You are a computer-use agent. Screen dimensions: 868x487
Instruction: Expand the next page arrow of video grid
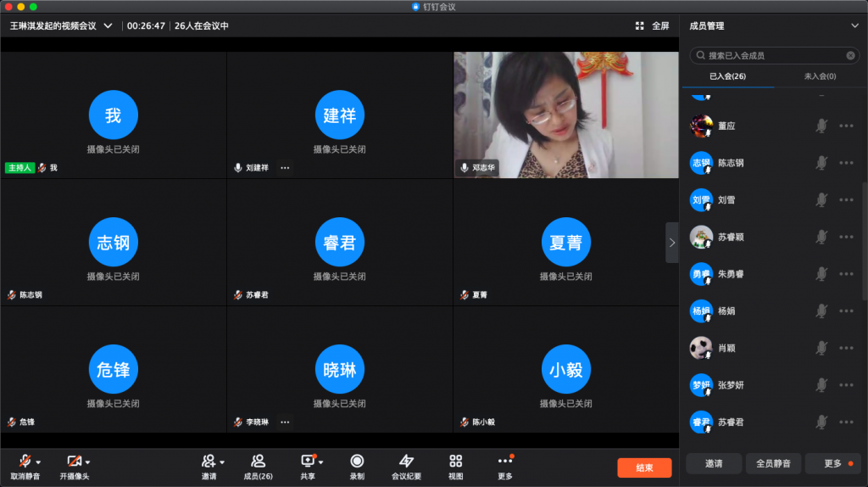click(x=671, y=243)
